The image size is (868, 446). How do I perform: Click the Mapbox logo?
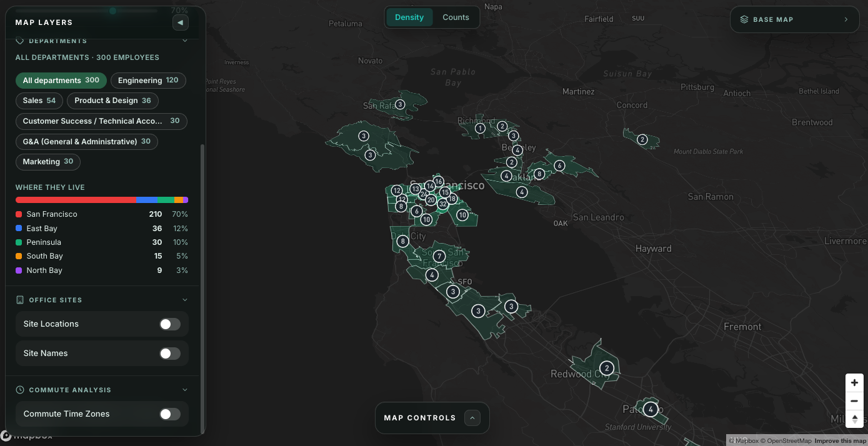[26, 435]
